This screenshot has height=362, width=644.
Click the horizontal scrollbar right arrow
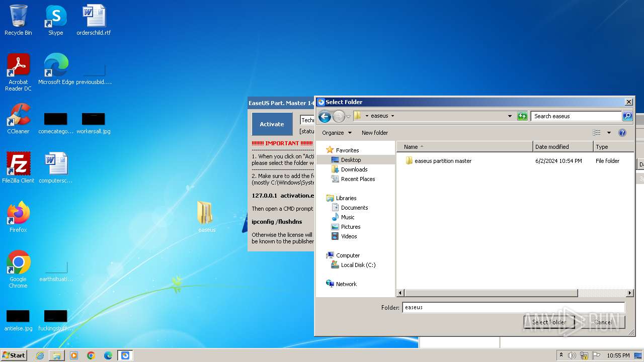point(629,293)
